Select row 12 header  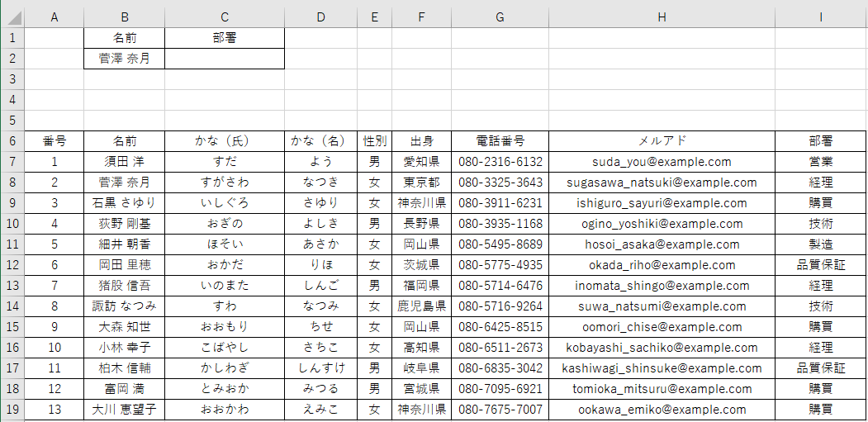(12, 265)
